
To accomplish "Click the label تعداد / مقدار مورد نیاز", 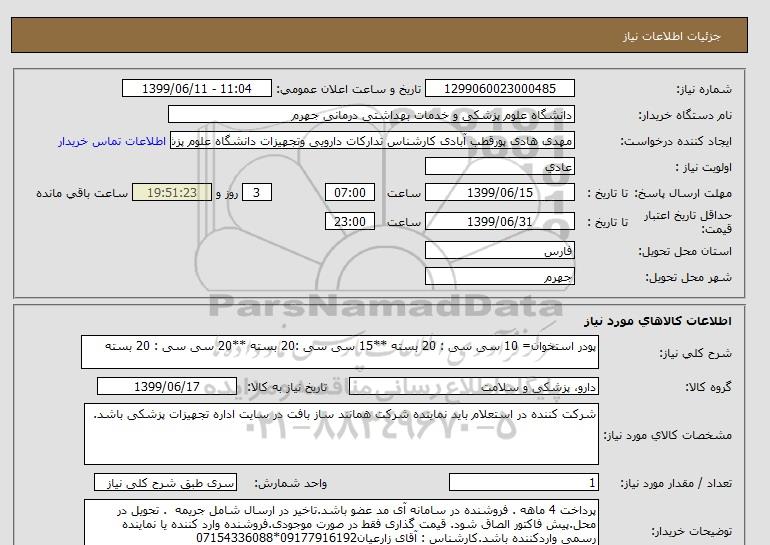I will (676, 484).
